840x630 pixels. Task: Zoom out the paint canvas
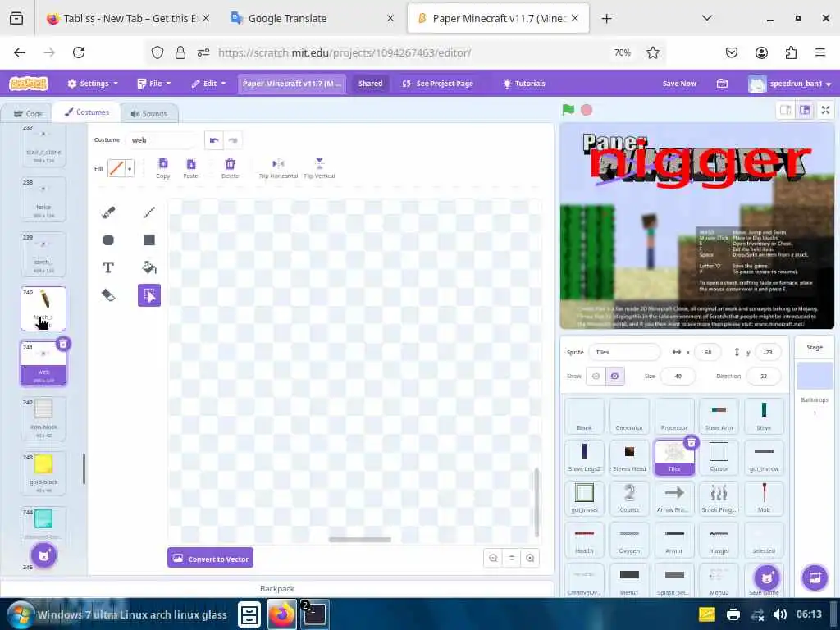pyautogui.click(x=493, y=558)
